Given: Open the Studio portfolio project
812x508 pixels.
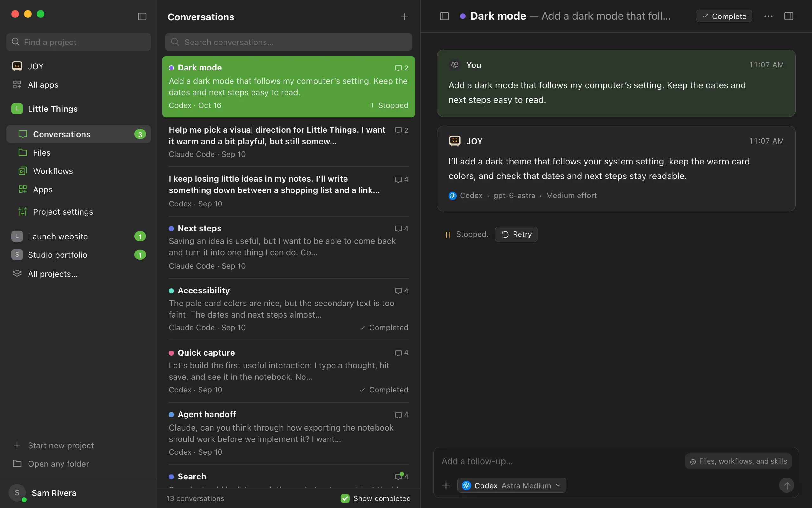Looking at the screenshot, I should (79, 255).
